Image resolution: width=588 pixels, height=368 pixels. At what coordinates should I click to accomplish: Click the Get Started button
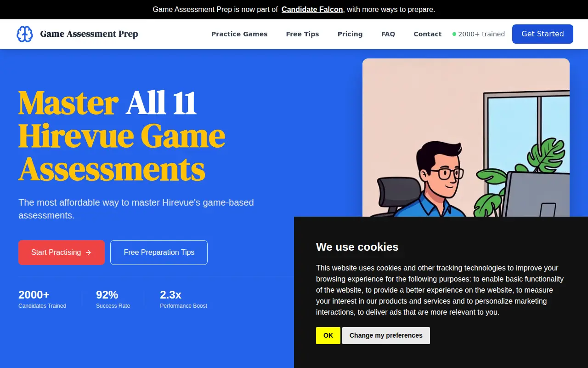543,34
